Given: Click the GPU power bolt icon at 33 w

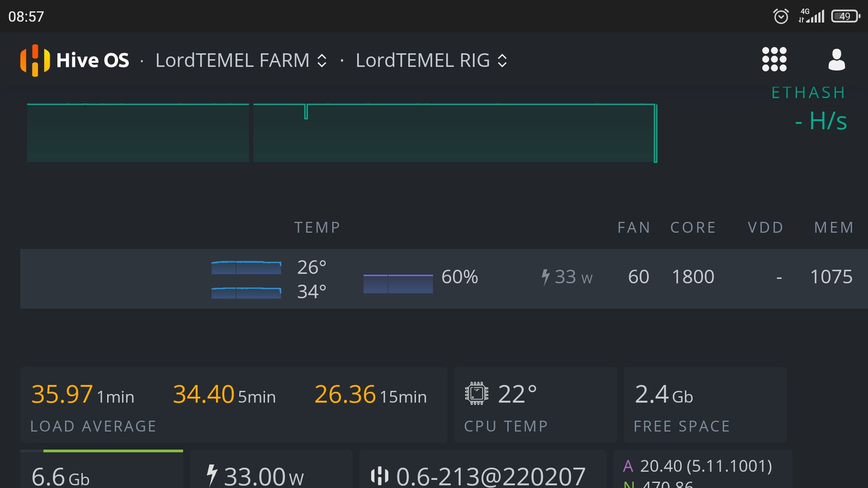Looking at the screenshot, I should (545, 277).
